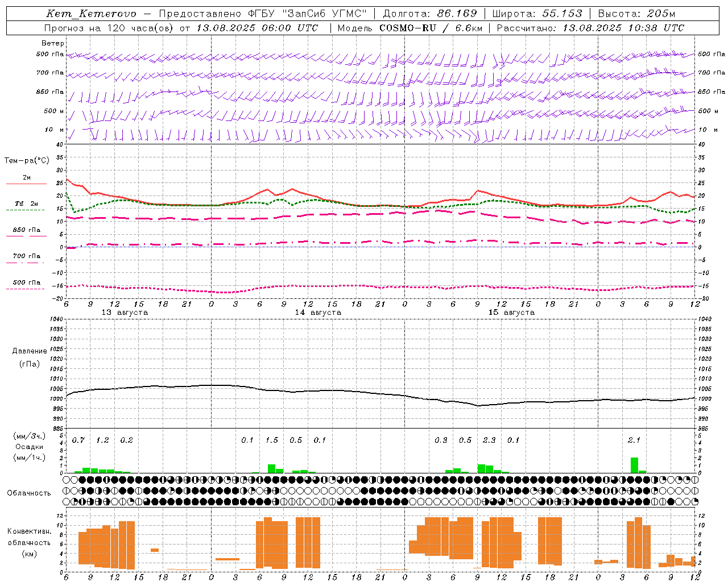Viewport: 728px width, 582px height.
Task: Click the 'Конвективн.' convective cloud label
Action: pos(29,531)
